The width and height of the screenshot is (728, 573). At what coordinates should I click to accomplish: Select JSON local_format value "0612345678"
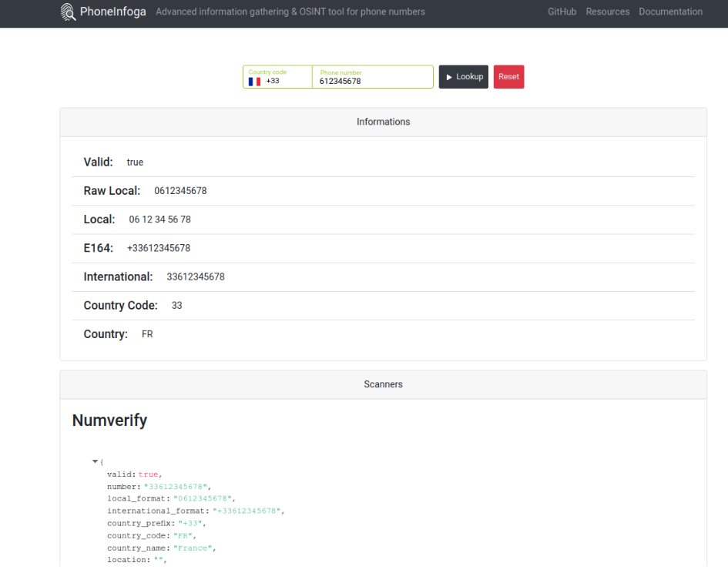[203, 499]
